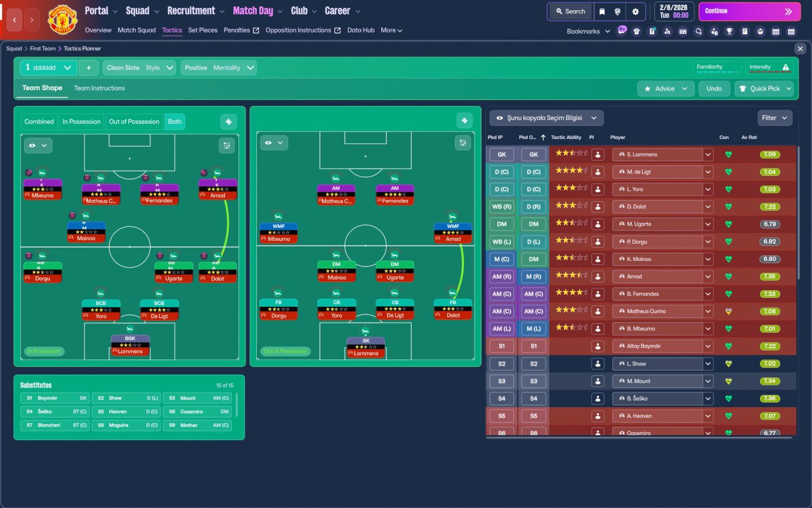Click the Intensity indicator bar
The width and height of the screenshot is (812, 508).
769,68
